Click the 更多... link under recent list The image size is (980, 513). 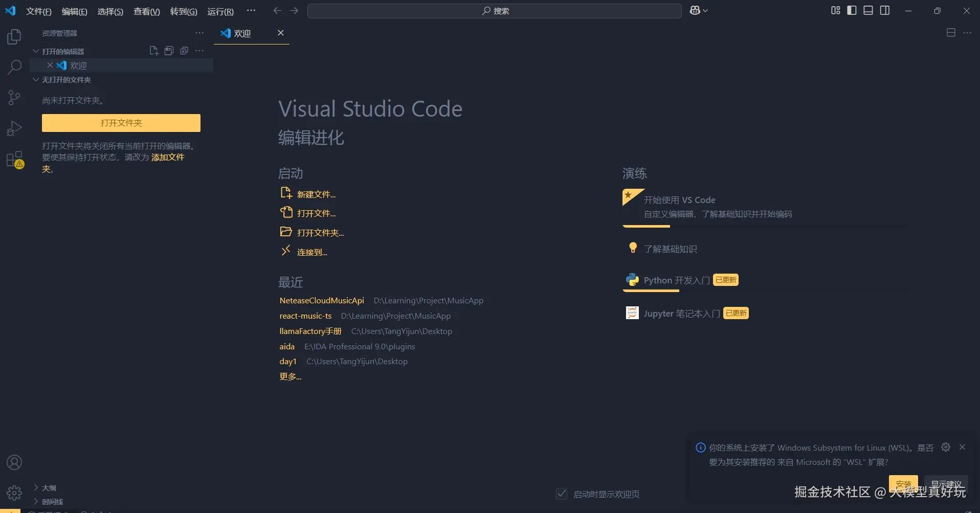pyautogui.click(x=291, y=376)
